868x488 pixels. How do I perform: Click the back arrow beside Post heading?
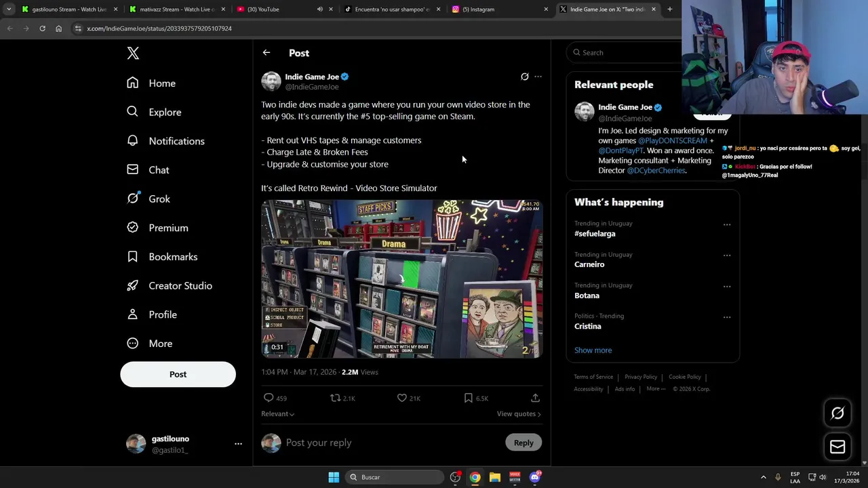coord(267,52)
